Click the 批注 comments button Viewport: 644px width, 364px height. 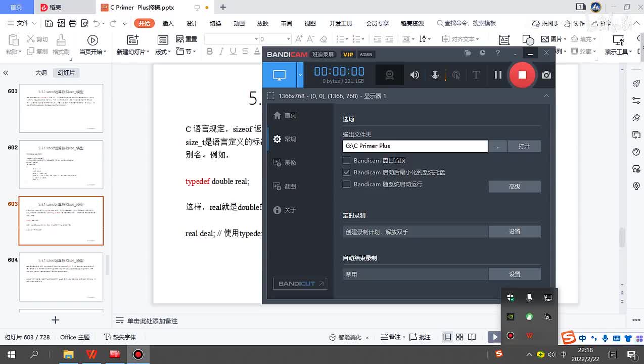(x=420, y=337)
